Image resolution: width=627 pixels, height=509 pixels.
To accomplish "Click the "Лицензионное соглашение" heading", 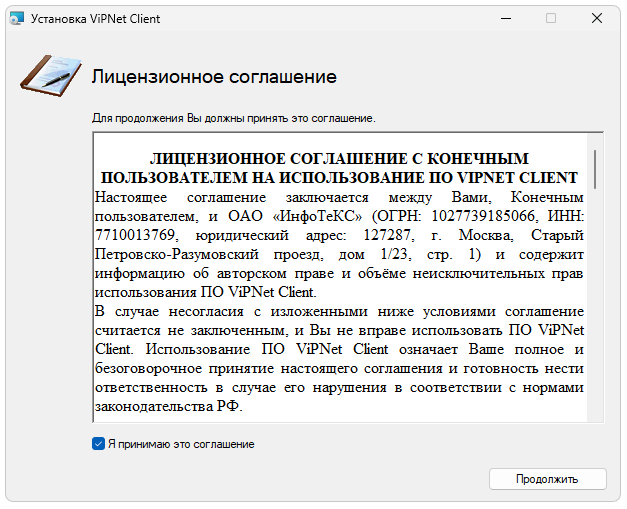I will click(x=214, y=76).
